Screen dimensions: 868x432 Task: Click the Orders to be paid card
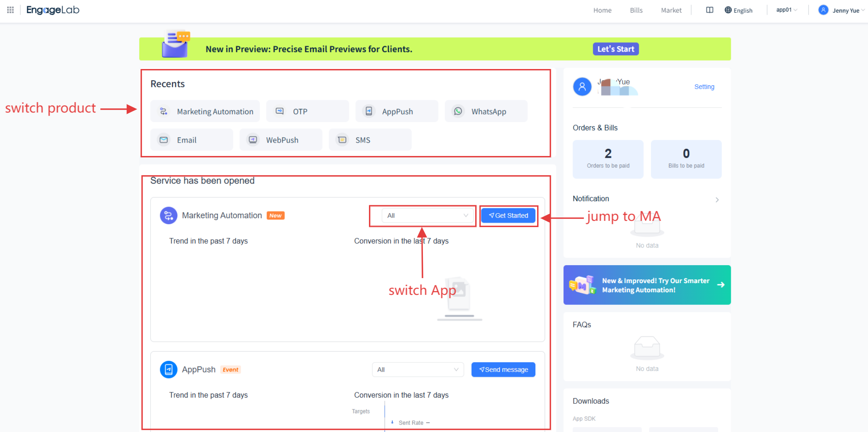pos(608,159)
